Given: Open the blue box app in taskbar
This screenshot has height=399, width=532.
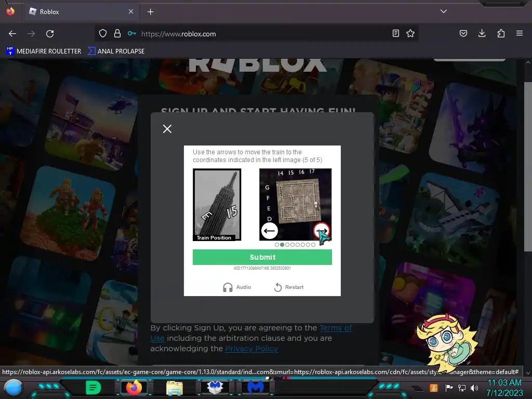Looking at the screenshot, I should click(215, 387).
